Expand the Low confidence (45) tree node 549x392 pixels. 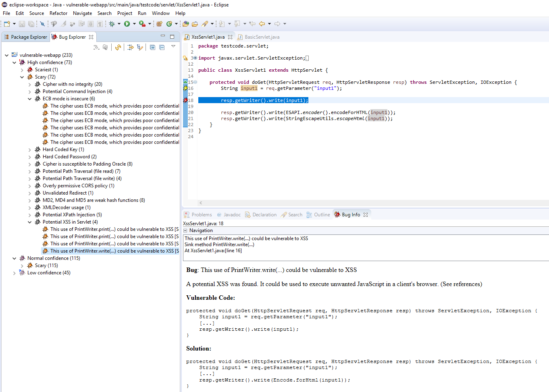click(15, 273)
